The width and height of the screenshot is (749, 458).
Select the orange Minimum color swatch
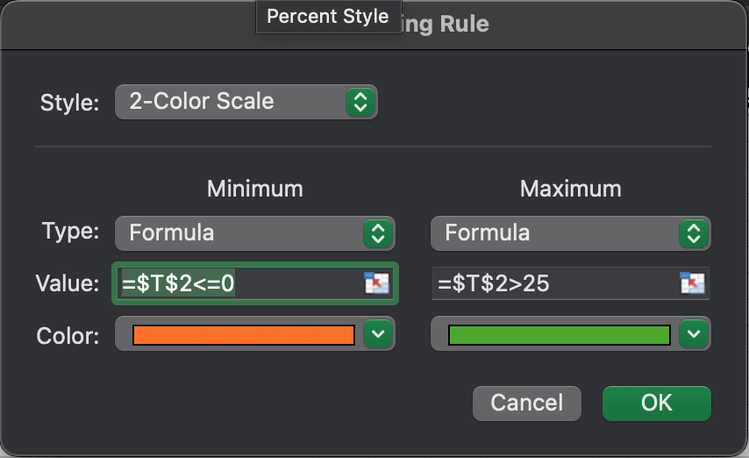pos(243,335)
